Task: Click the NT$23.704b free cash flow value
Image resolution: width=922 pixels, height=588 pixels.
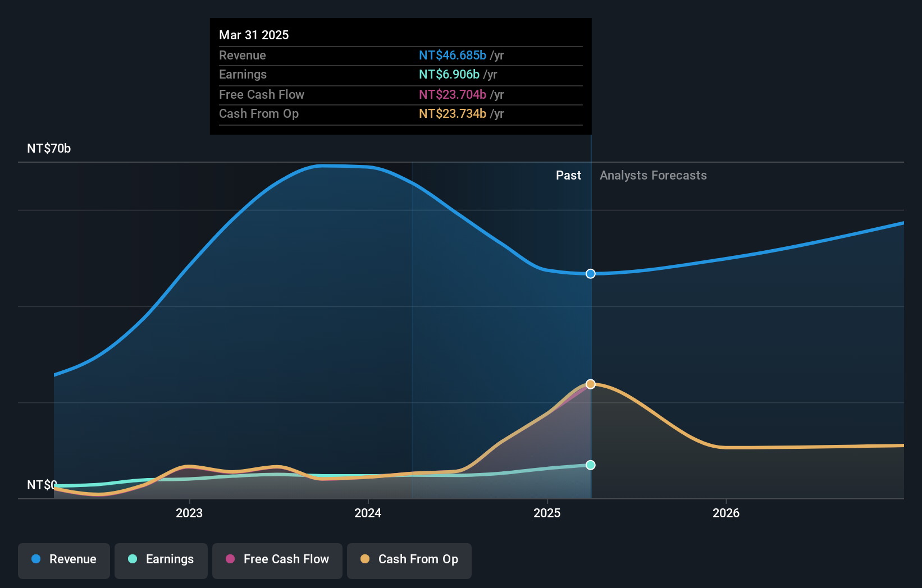Action: 453,94
